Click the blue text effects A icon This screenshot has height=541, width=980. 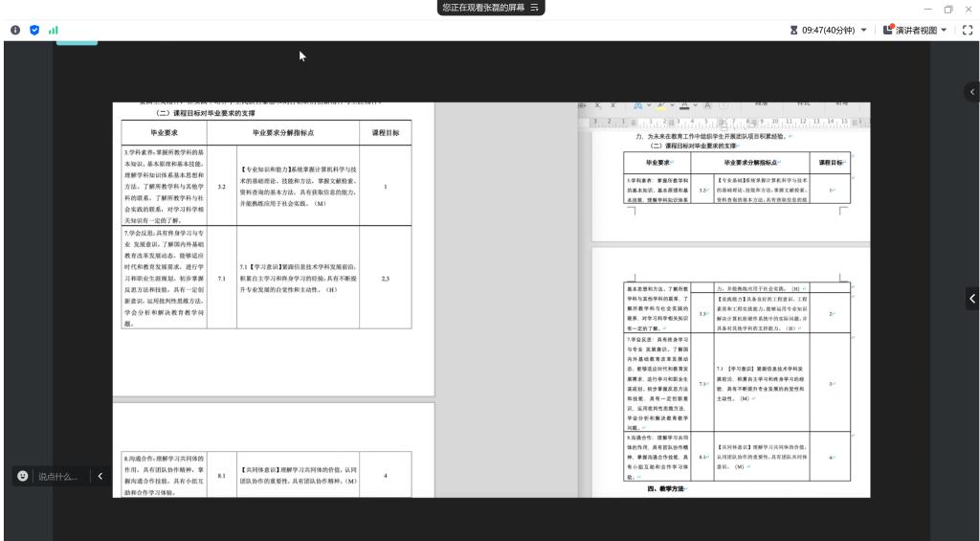[x=638, y=103]
